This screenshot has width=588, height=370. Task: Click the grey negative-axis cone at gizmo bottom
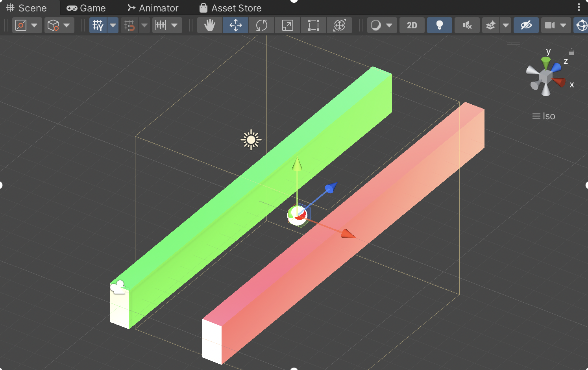(545, 90)
